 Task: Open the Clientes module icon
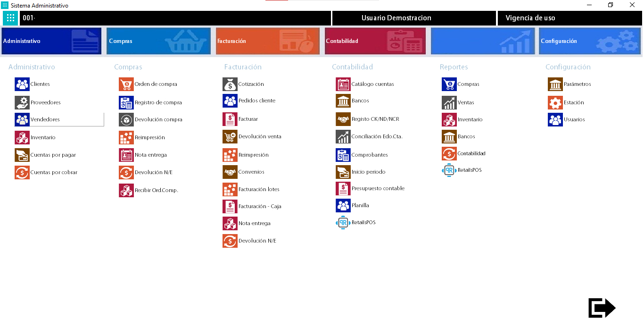tap(22, 84)
